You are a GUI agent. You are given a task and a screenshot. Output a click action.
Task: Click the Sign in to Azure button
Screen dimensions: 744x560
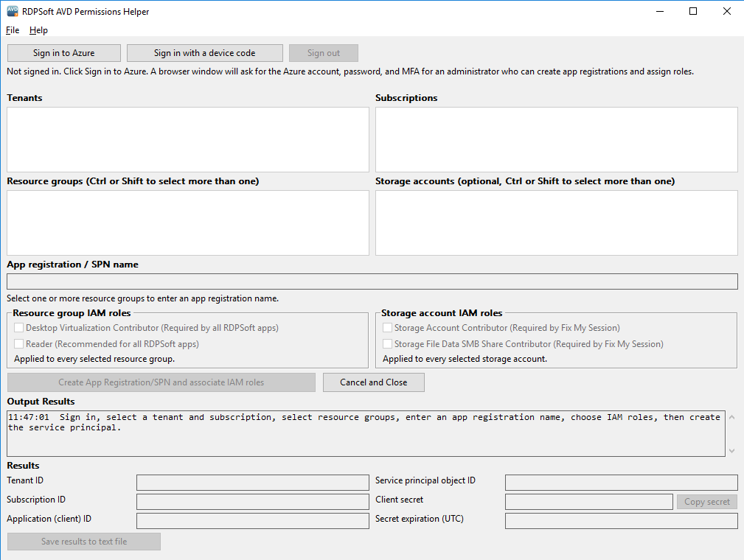click(x=64, y=53)
